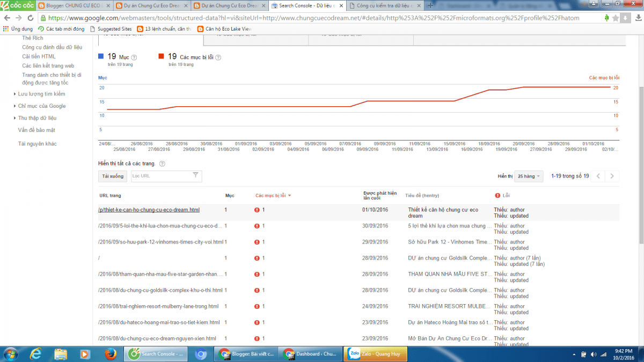The height and width of the screenshot is (362, 644).
Task: Open Công cụ đánh dấu dữ liệu sidebar item
Action: click(52, 47)
